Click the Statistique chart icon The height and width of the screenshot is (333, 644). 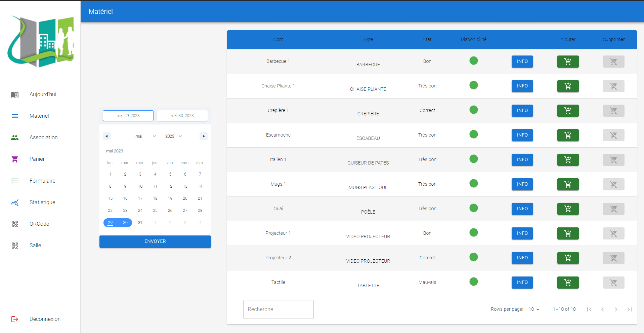point(15,202)
